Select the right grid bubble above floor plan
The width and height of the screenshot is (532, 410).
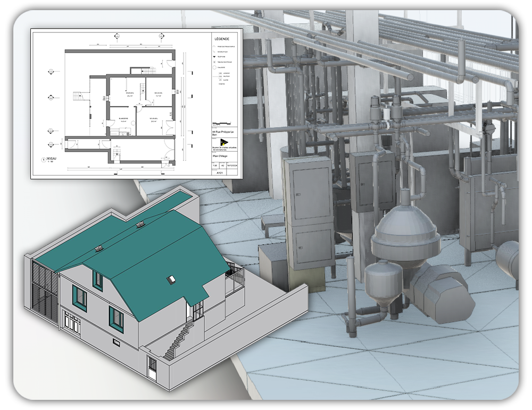[x=160, y=36]
